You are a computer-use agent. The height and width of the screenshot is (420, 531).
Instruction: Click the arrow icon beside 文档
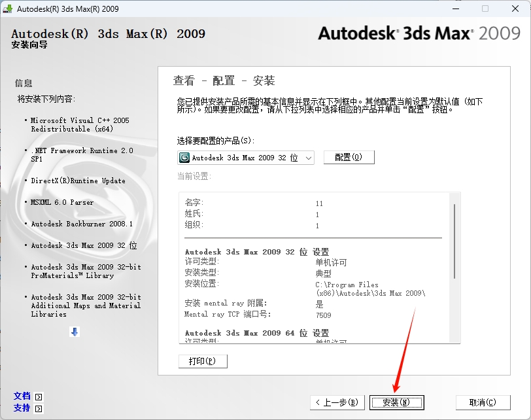coord(39,396)
